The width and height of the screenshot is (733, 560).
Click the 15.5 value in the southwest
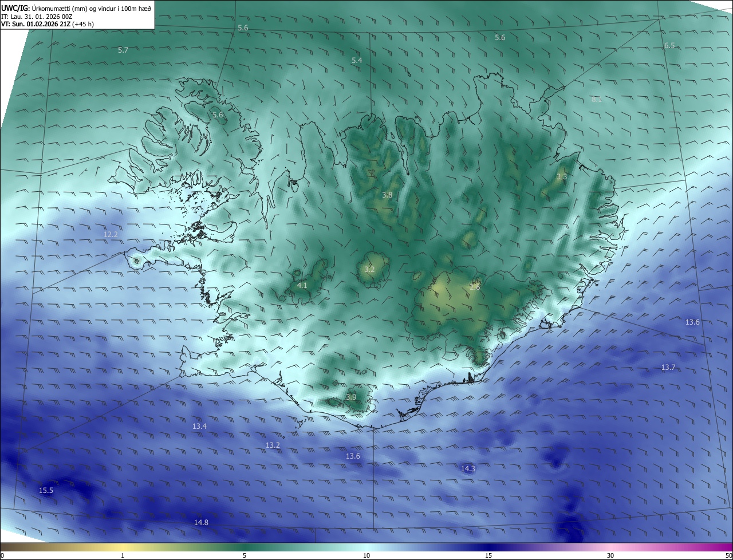pos(46,491)
